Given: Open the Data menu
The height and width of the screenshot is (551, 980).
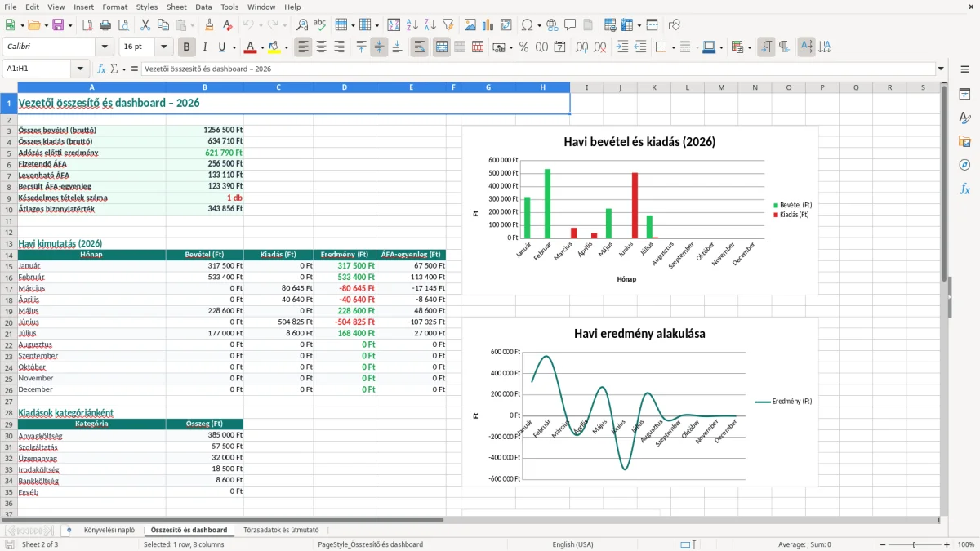Looking at the screenshot, I should [203, 7].
